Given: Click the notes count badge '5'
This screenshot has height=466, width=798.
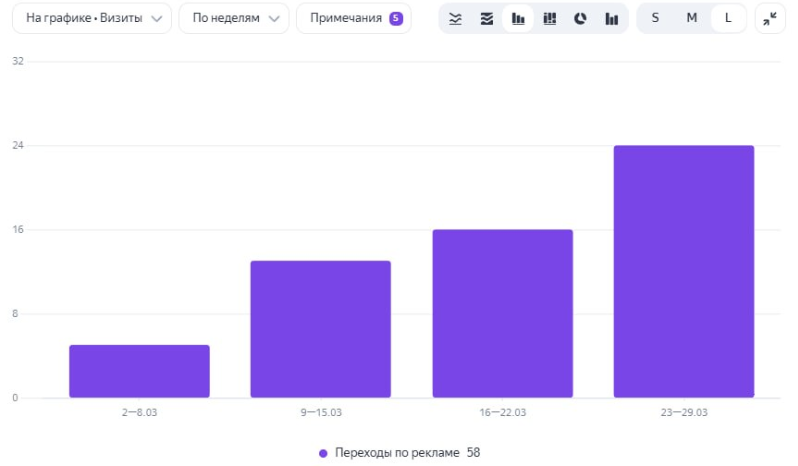Looking at the screenshot, I should 396,18.
